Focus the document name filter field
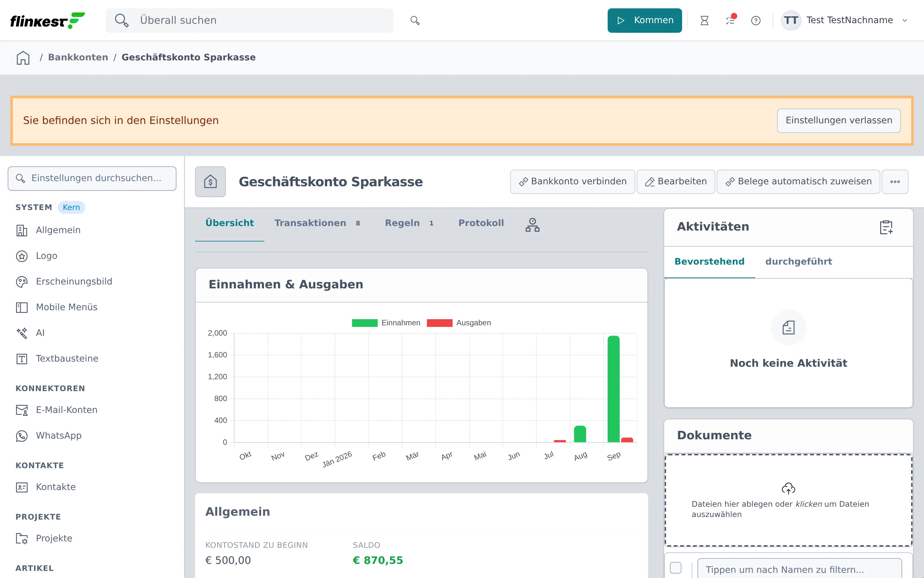Image resolution: width=924 pixels, height=578 pixels. (800, 569)
